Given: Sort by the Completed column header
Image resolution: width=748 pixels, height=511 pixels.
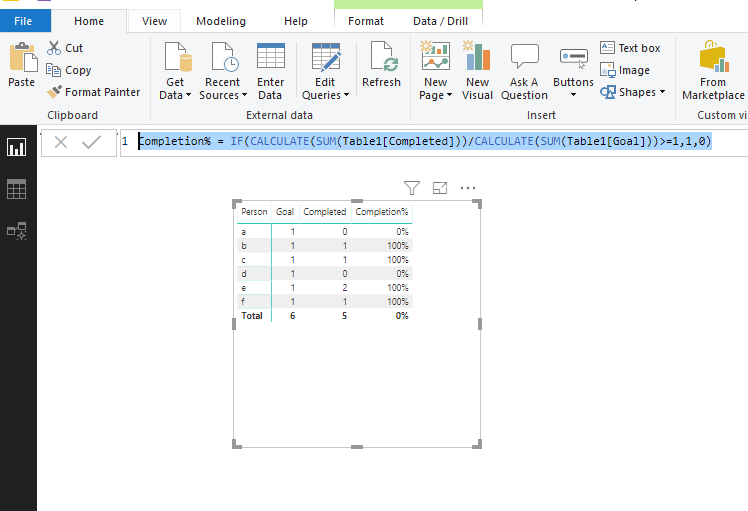Looking at the screenshot, I should pos(325,212).
